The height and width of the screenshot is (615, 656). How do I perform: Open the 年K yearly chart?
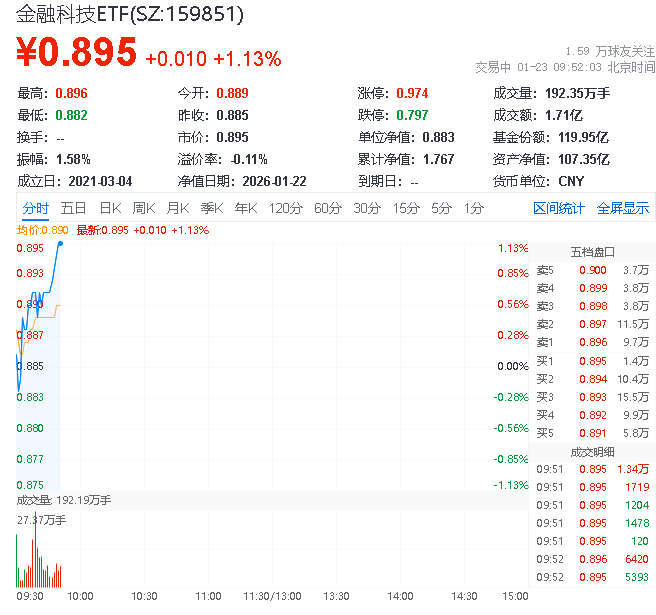245,208
